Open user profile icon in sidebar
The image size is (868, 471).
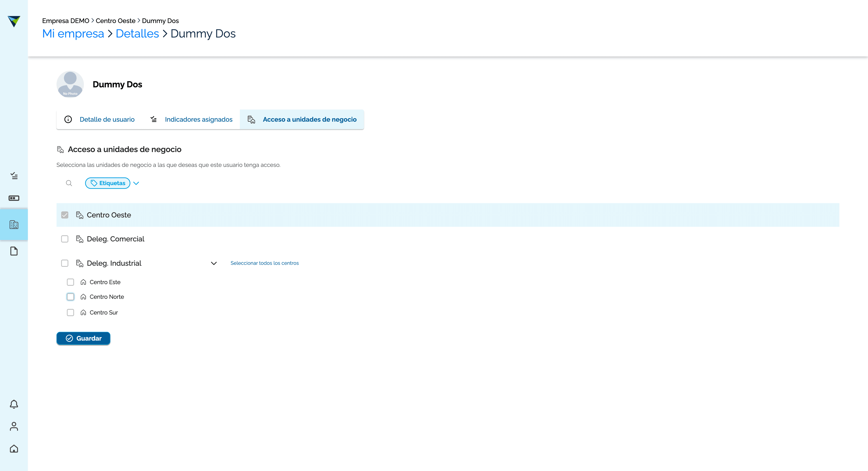pos(14,426)
